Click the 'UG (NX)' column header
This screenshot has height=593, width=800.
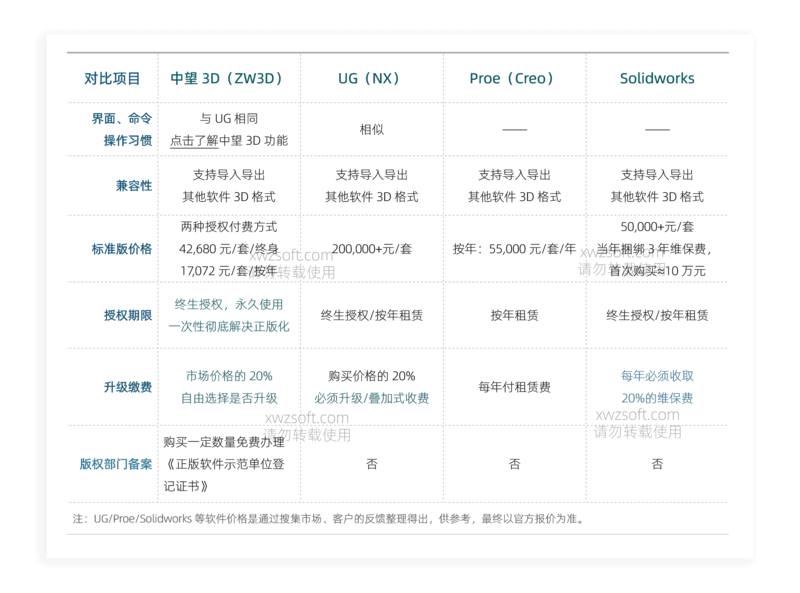pyautogui.click(x=371, y=79)
